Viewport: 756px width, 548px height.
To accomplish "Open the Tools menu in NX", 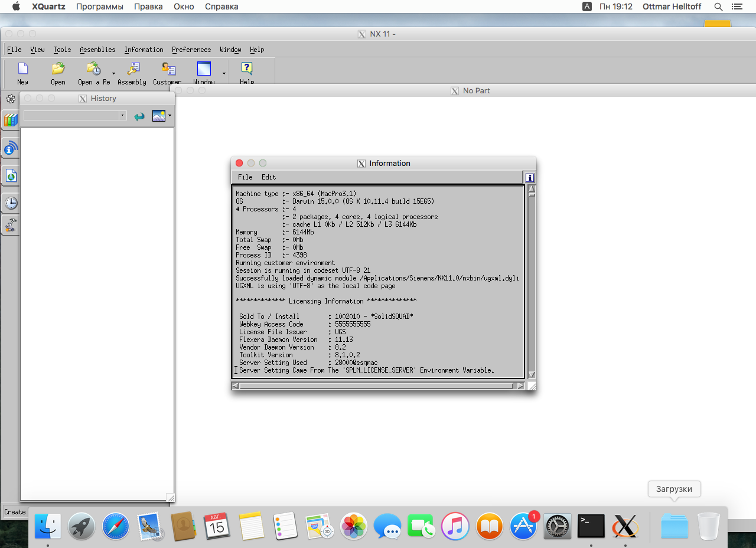I will [62, 50].
